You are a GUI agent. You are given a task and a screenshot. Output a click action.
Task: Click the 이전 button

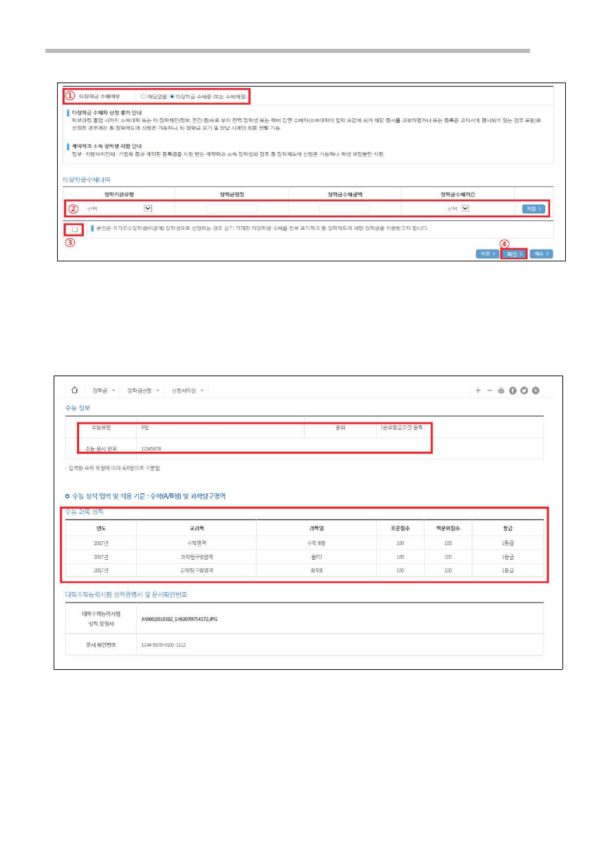pos(486,254)
